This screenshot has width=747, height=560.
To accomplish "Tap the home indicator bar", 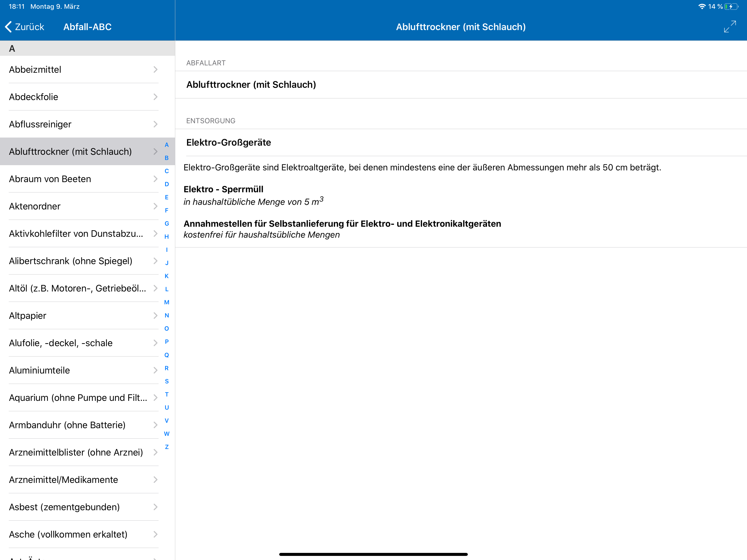I will [x=373, y=554].
